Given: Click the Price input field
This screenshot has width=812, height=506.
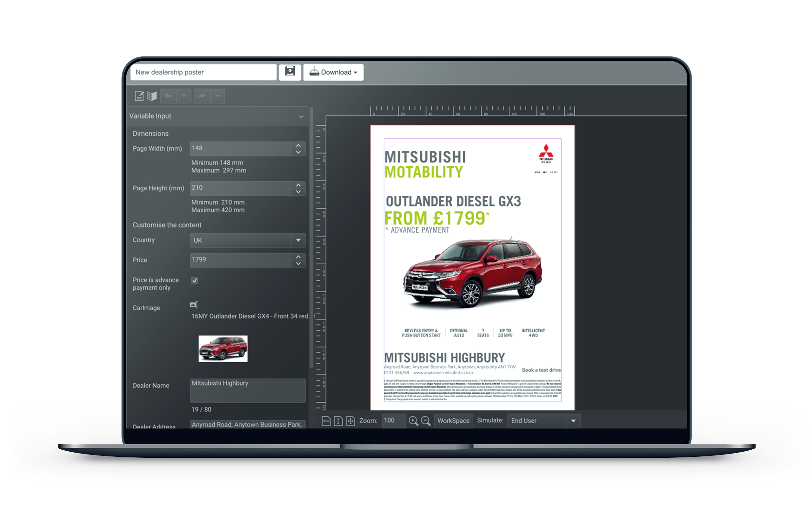Looking at the screenshot, I should tap(241, 260).
